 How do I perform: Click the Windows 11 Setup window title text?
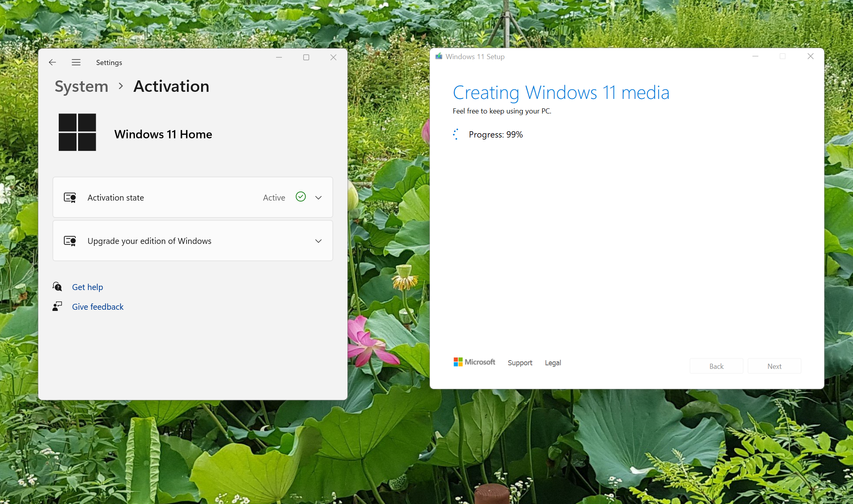pyautogui.click(x=475, y=56)
